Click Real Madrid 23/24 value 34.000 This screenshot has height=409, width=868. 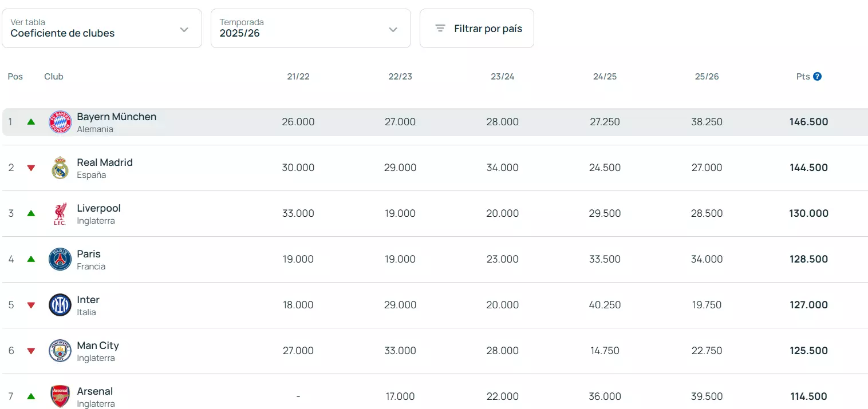[x=503, y=168]
